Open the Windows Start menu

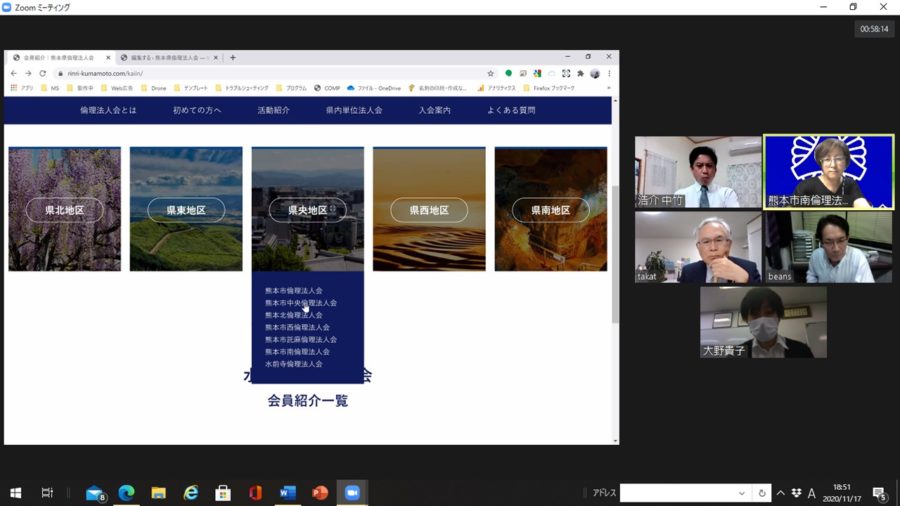coord(15,493)
